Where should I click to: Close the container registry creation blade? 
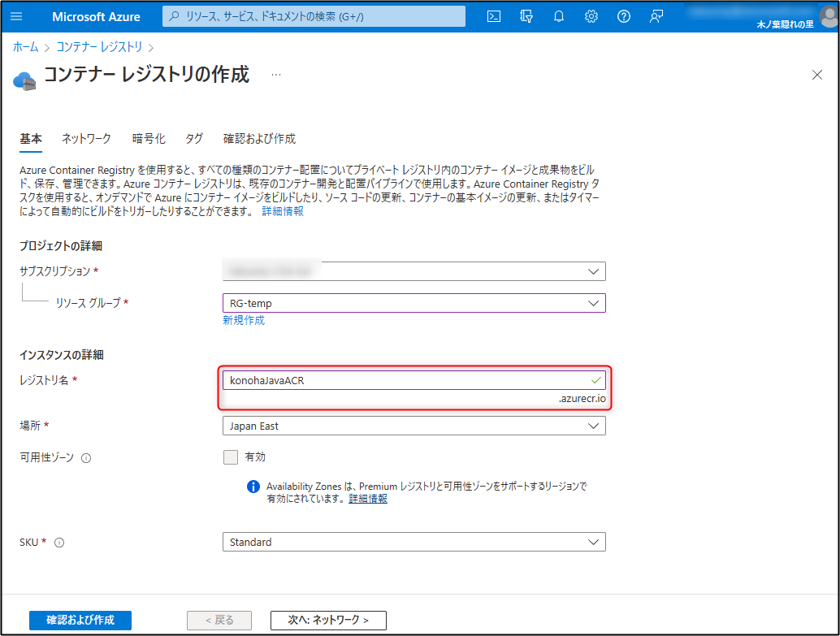click(817, 75)
